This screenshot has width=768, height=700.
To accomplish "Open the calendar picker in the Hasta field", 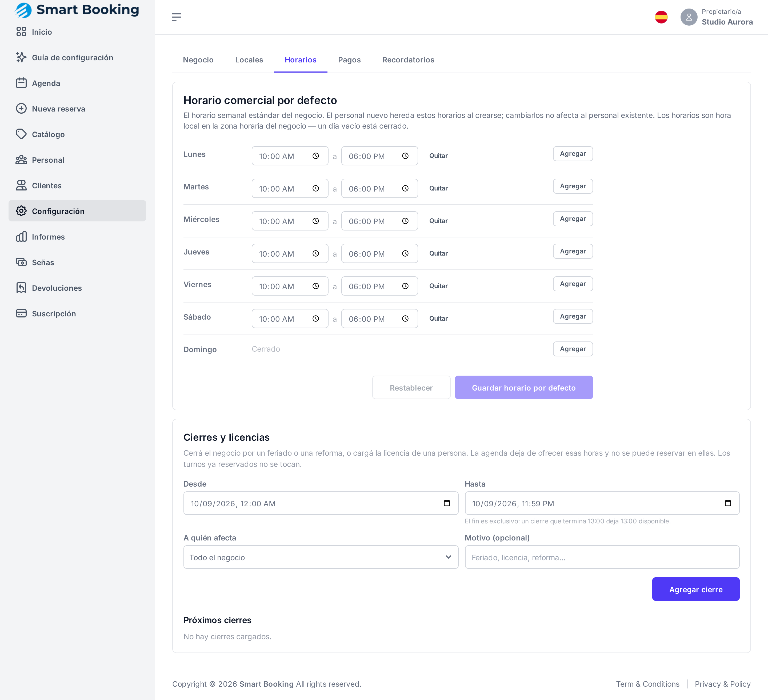I will tap(728, 503).
